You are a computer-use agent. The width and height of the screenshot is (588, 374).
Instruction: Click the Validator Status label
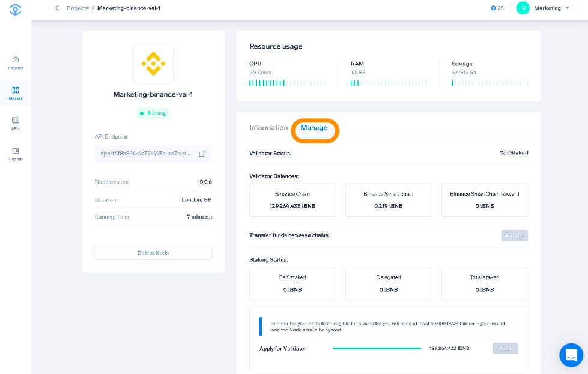coord(270,153)
